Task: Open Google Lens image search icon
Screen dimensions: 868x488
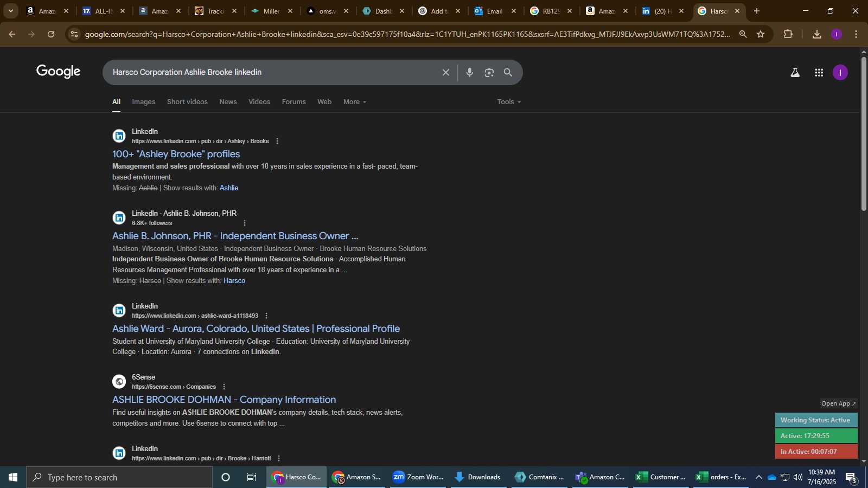Action: pyautogui.click(x=489, y=72)
